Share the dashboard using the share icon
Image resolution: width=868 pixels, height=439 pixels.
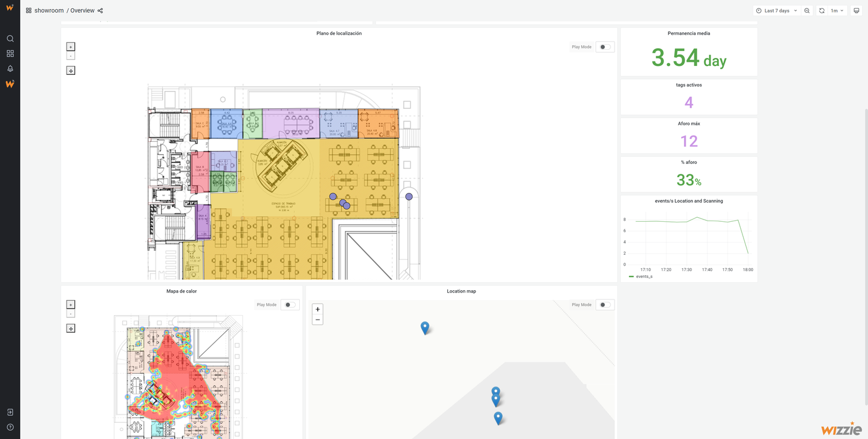tap(100, 10)
